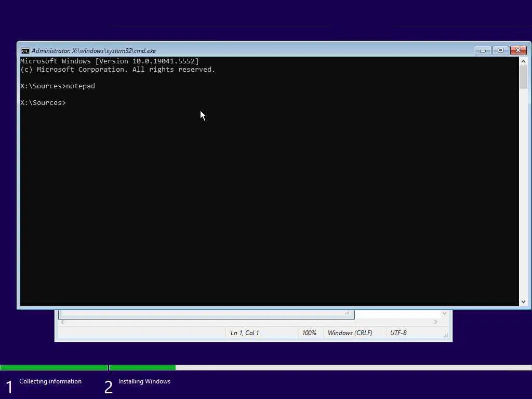Viewport: 532px width, 399px height.
Task: Click the cmd vertical scrollbar thumb
Action: coord(523,77)
